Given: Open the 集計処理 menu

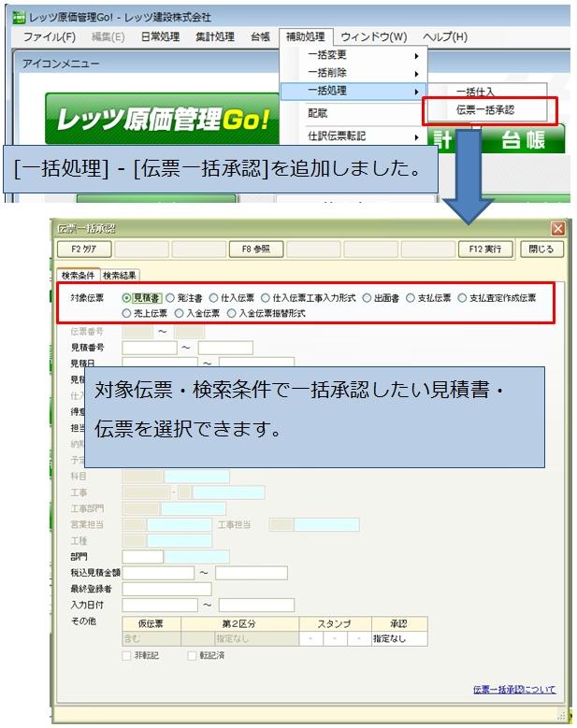Looking at the screenshot, I should coord(215,36).
